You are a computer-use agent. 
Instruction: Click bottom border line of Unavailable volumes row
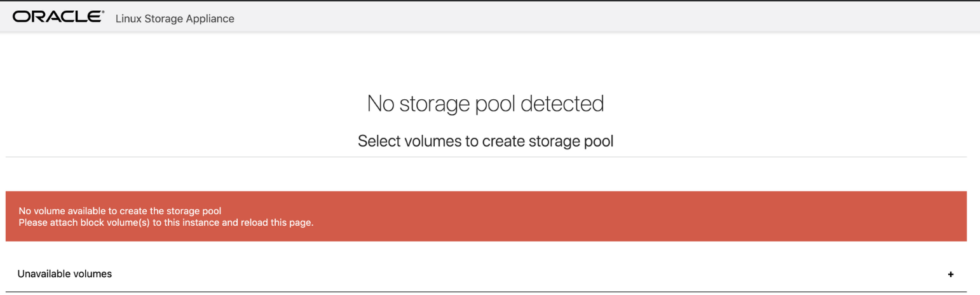pyautogui.click(x=486, y=292)
